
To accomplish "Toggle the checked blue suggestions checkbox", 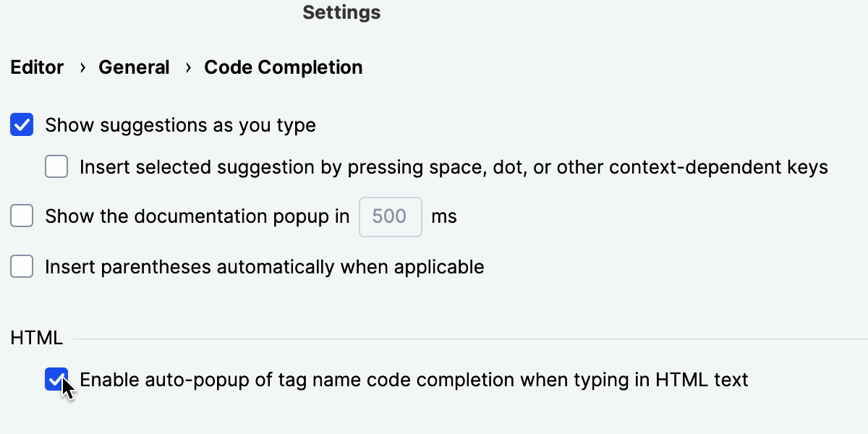I will [22, 124].
